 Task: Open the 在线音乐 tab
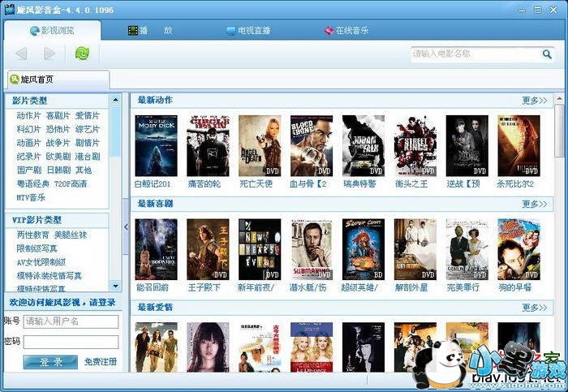click(x=346, y=30)
